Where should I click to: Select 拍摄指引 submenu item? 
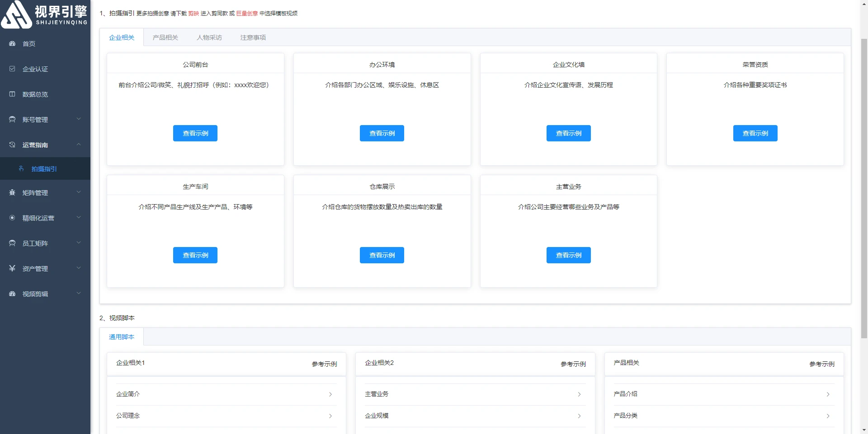click(45, 169)
